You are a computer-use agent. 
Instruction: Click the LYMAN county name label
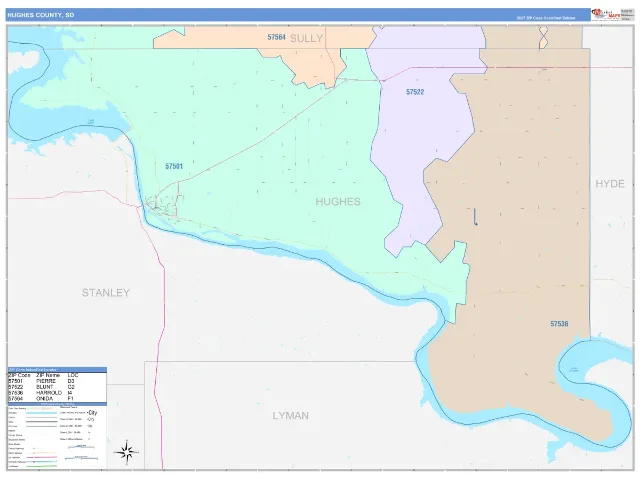[x=291, y=416]
